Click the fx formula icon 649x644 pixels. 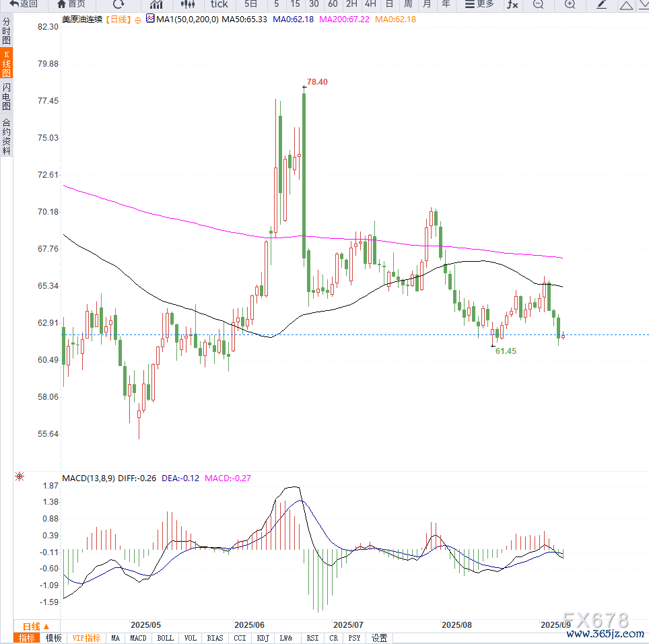click(512, 4)
